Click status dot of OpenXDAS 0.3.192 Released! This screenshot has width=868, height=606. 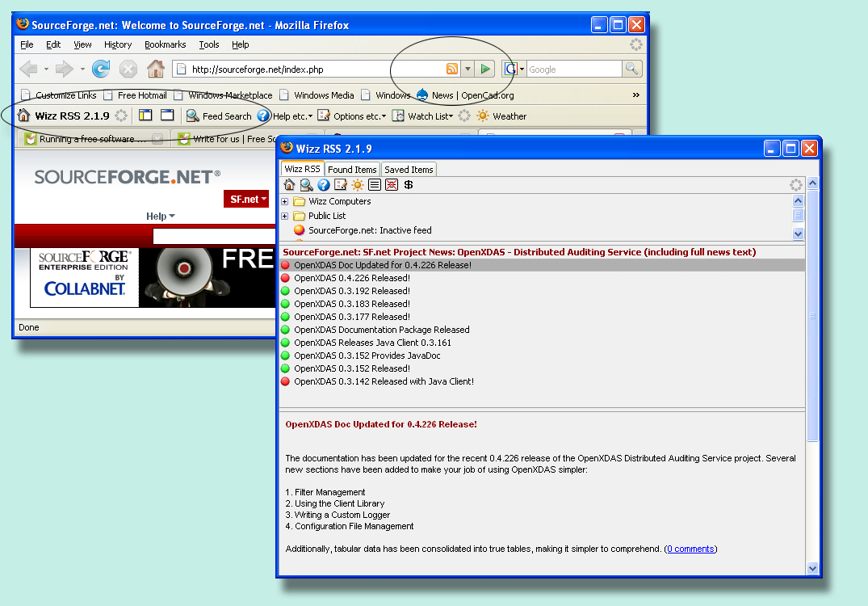285,291
